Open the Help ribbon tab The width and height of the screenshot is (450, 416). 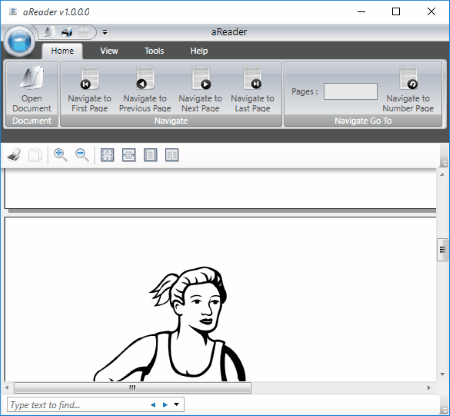199,51
